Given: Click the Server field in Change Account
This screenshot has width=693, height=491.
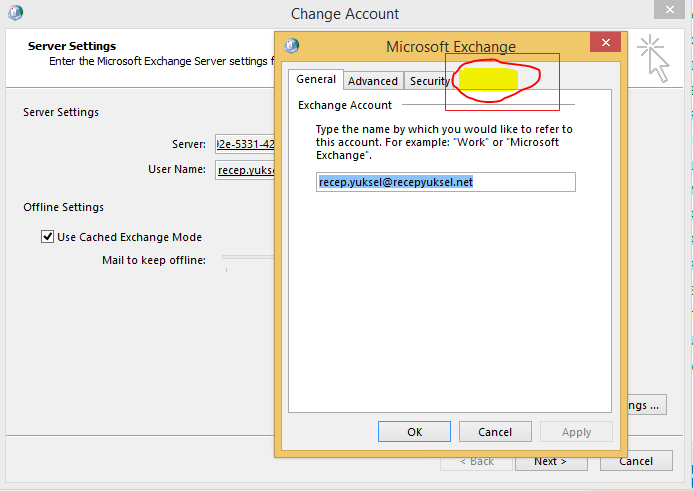Looking at the screenshot, I should tap(245, 144).
